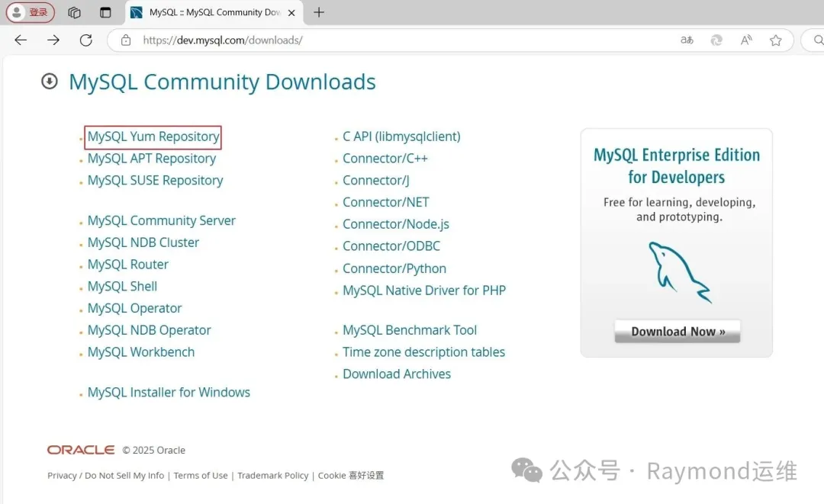Open MySQL APT Repository link

tap(151, 159)
